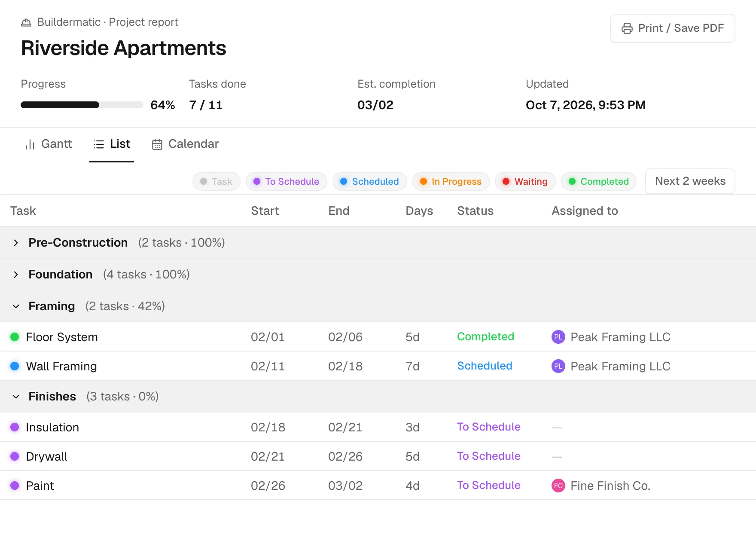Collapse the Framing group chevron
The width and height of the screenshot is (756, 550).
16,306
